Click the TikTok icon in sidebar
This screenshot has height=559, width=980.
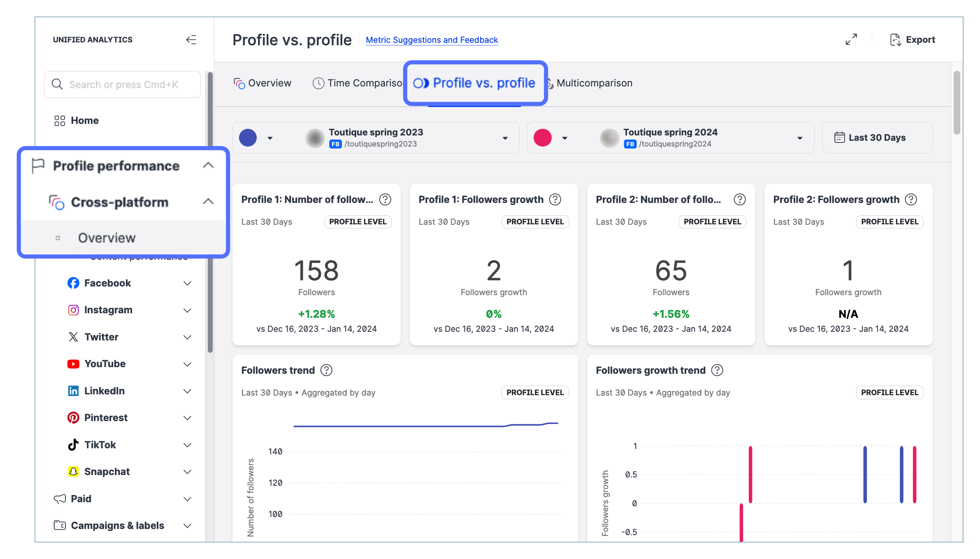(x=73, y=445)
